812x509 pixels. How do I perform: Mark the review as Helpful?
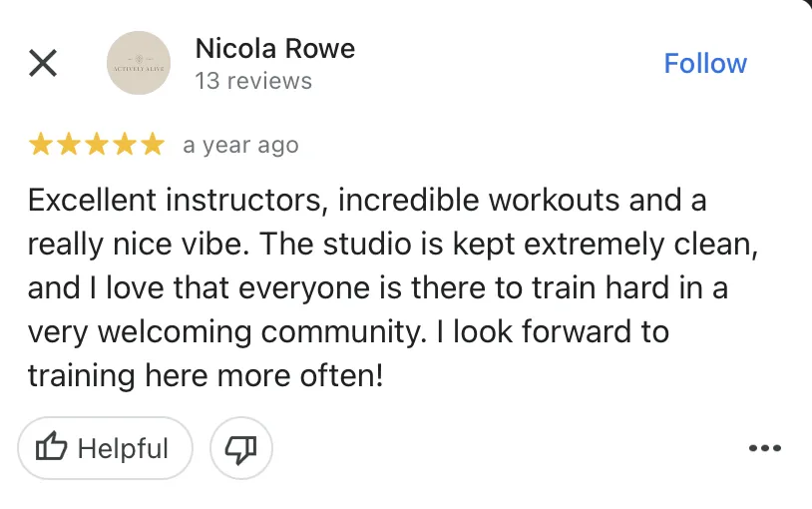click(104, 449)
